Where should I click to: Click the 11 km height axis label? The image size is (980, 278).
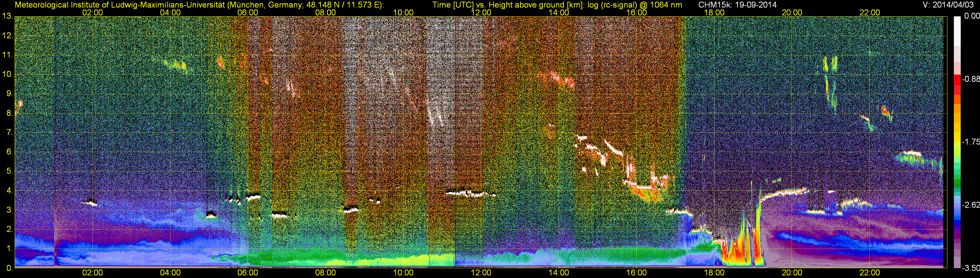[7, 55]
